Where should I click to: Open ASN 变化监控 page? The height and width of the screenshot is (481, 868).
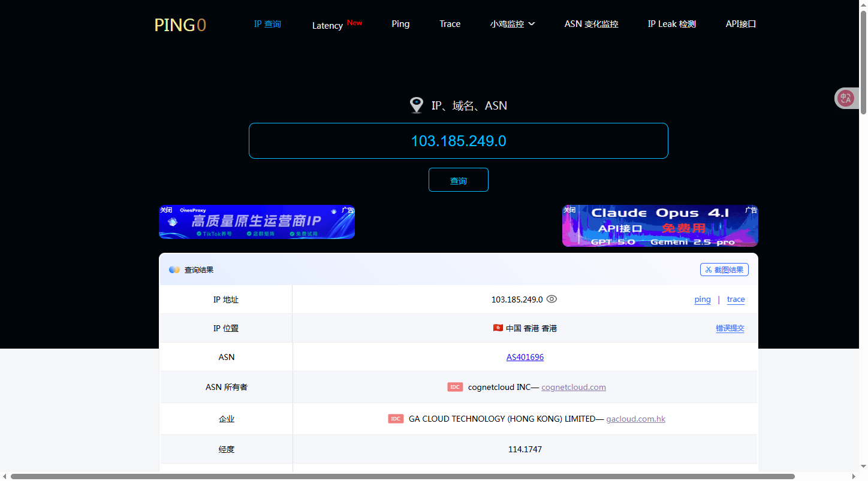pyautogui.click(x=591, y=24)
